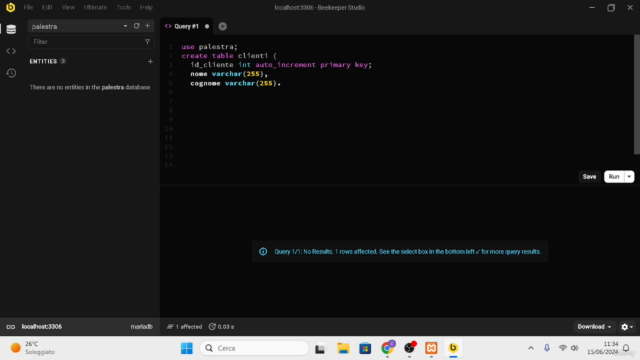Click the volume tray icon

[575, 348]
